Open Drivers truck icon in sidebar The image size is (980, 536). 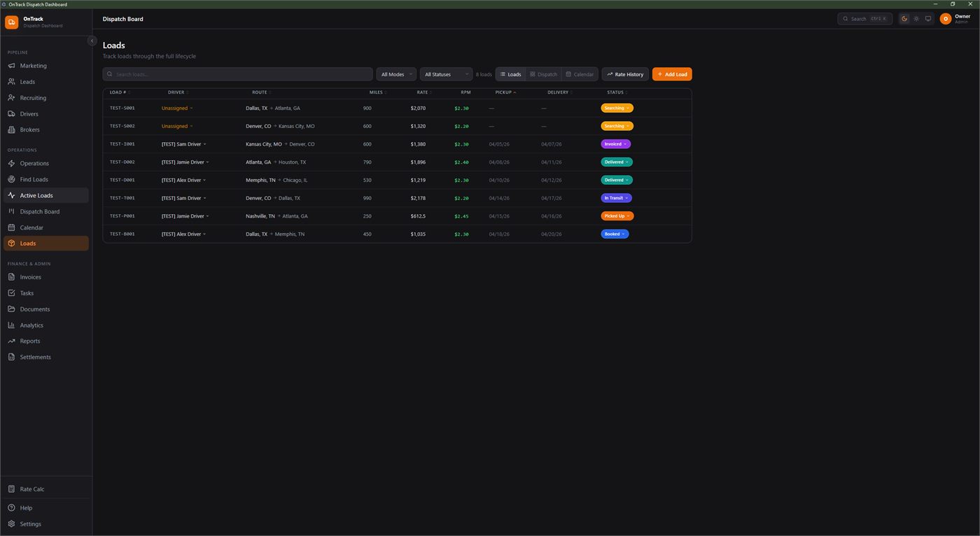click(11, 114)
